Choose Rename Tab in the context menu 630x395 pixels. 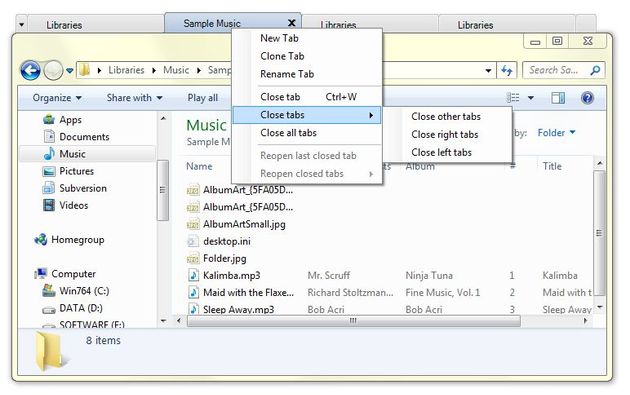307,74
